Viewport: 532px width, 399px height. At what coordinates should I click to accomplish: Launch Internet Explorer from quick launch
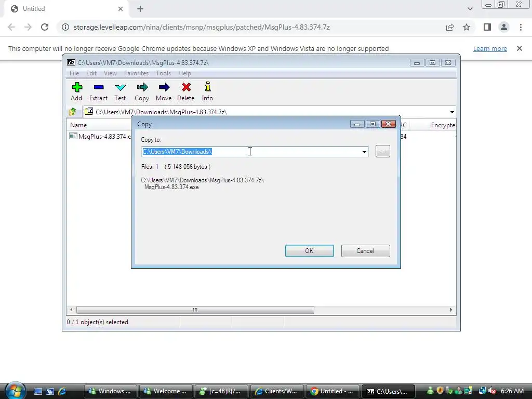[x=62, y=391]
